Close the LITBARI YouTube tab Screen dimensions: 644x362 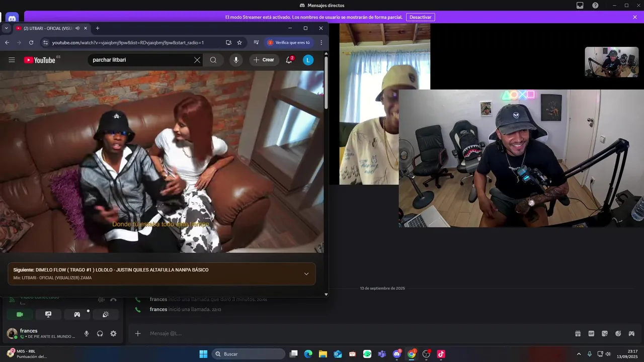pos(86,28)
